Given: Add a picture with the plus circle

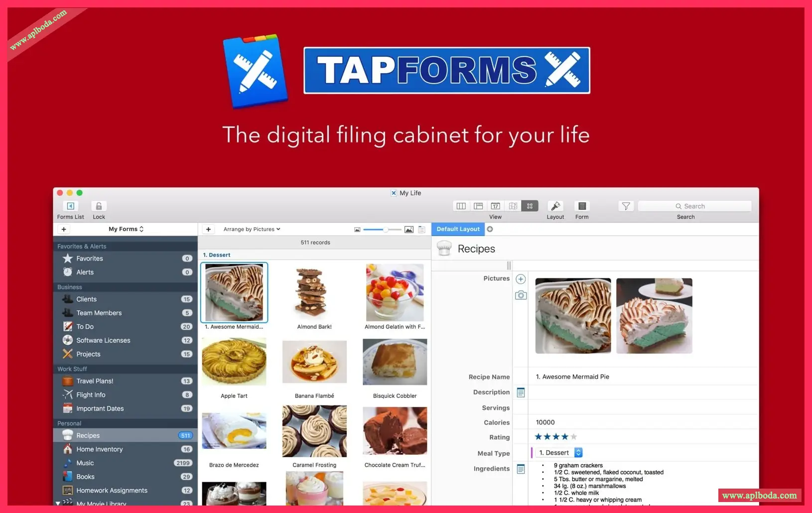Looking at the screenshot, I should click(x=521, y=279).
